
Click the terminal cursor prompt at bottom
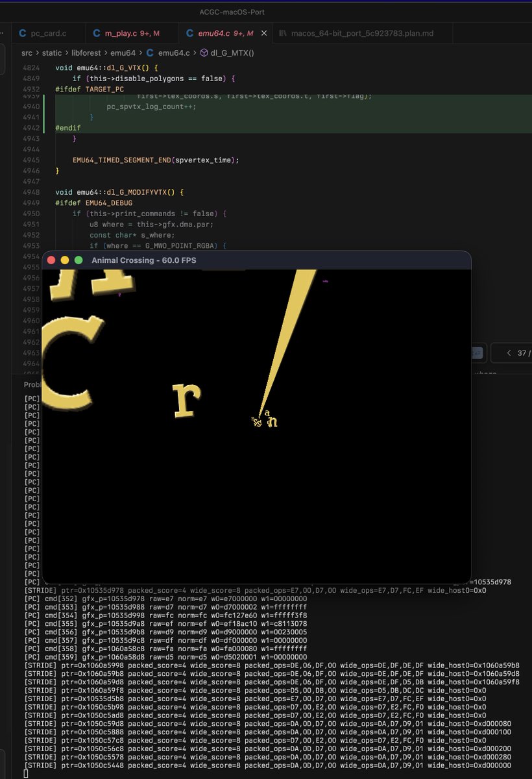(x=27, y=774)
